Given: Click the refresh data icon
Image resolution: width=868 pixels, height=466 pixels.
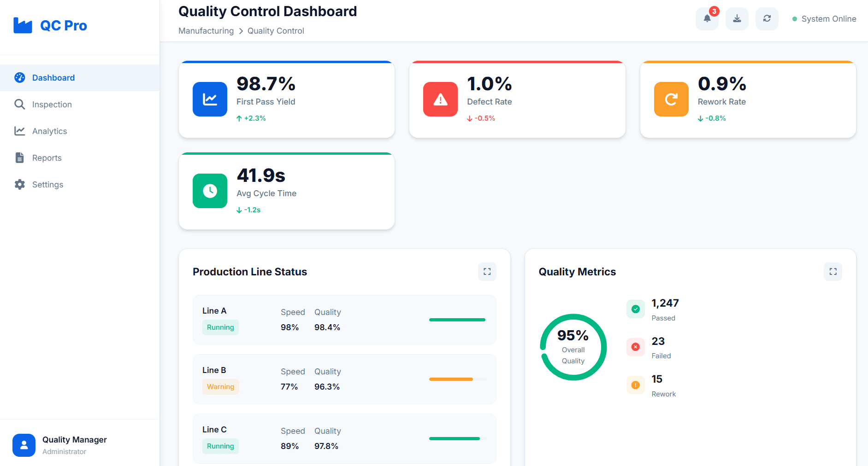Looking at the screenshot, I should point(767,19).
